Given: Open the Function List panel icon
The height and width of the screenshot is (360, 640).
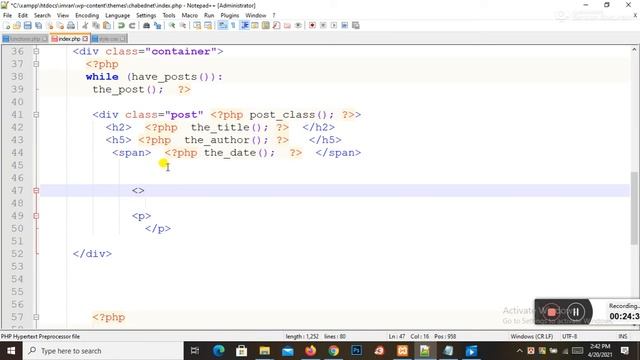Looking at the screenshot, I should (276, 25).
